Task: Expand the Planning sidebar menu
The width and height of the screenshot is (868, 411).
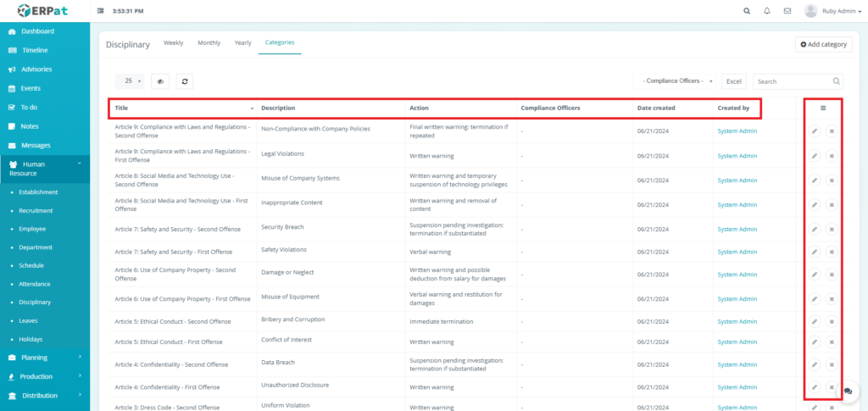Action: tap(45, 358)
